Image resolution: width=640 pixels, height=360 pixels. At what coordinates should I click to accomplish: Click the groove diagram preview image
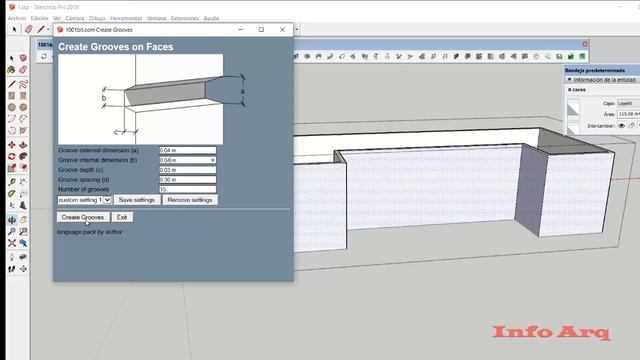coord(140,99)
